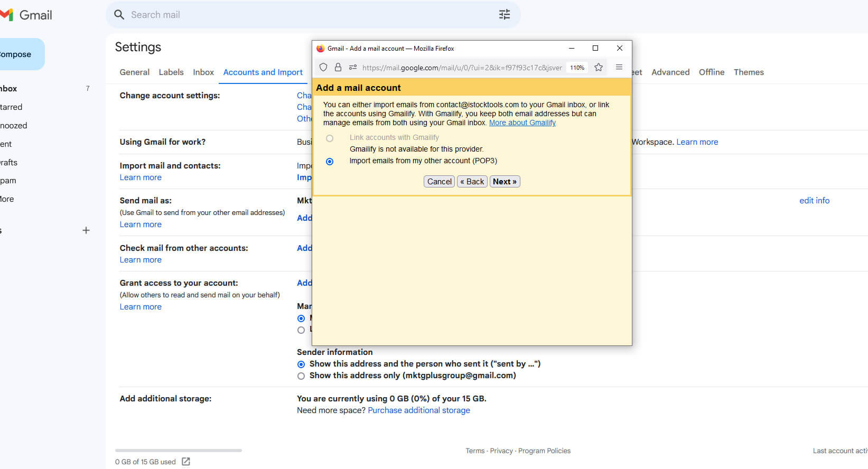This screenshot has height=469, width=868.
Task: Click Cancel in the Add mail account dialog
Action: (x=440, y=182)
